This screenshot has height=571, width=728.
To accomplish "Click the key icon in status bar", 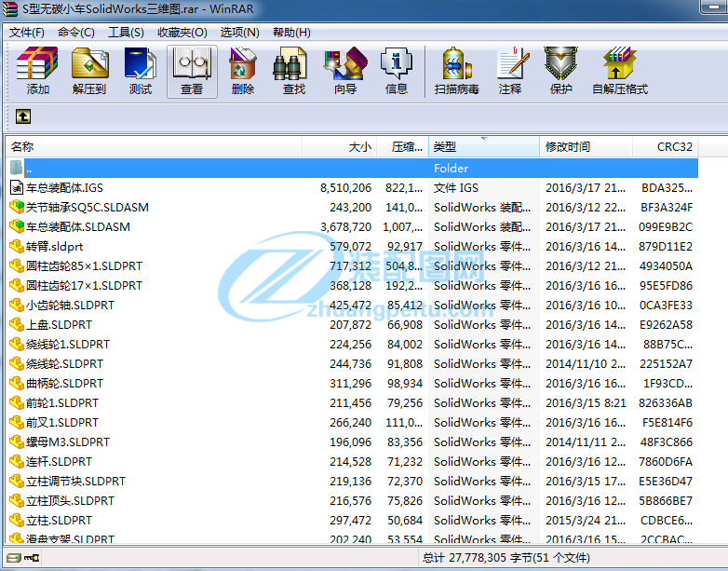I will point(32,558).
